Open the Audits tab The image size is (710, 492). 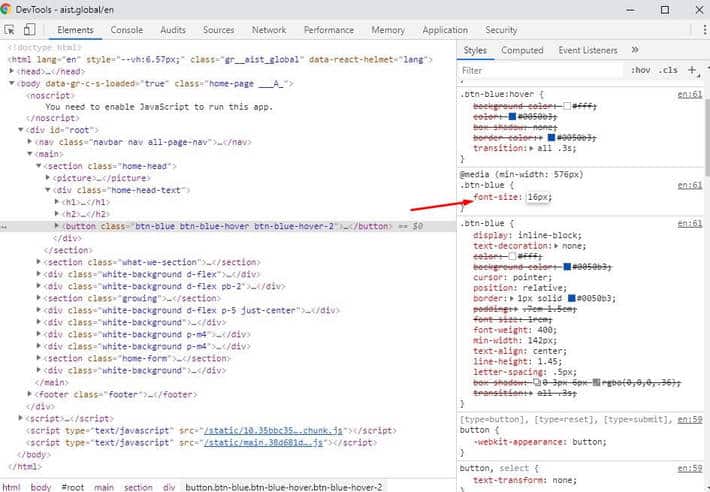(x=173, y=30)
